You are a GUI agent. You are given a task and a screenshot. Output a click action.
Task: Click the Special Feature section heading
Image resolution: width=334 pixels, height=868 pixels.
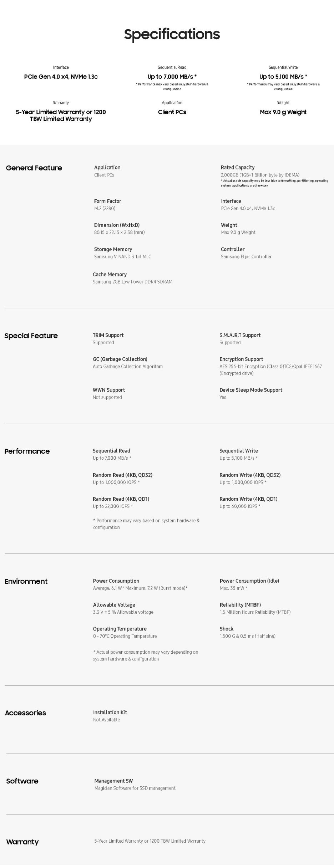pyautogui.click(x=31, y=336)
